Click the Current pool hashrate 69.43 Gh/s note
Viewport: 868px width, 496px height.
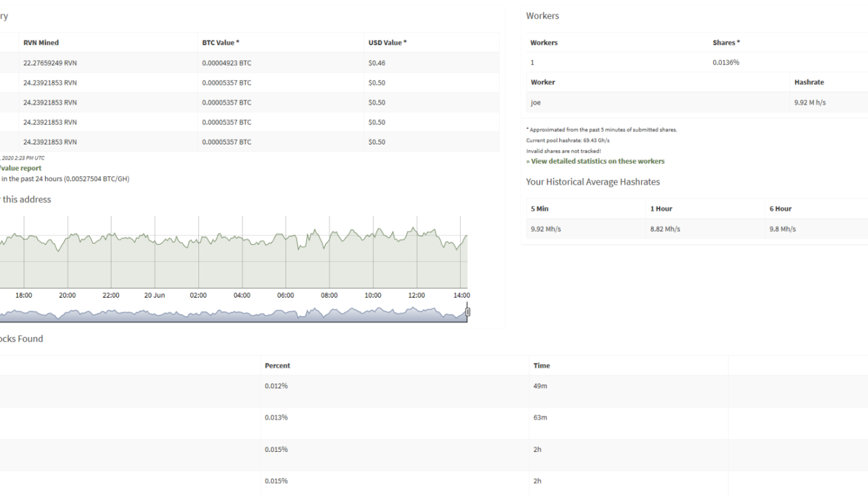(568, 141)
